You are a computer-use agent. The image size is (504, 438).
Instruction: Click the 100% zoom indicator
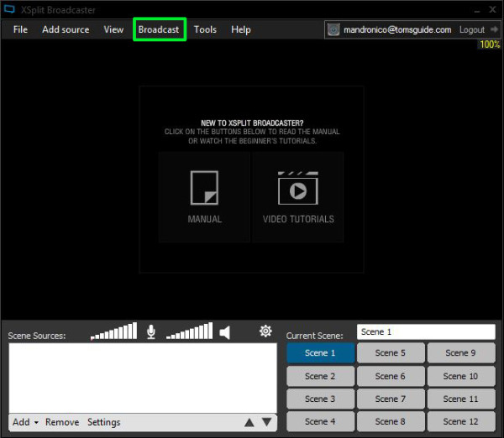[x=490, y=44]
